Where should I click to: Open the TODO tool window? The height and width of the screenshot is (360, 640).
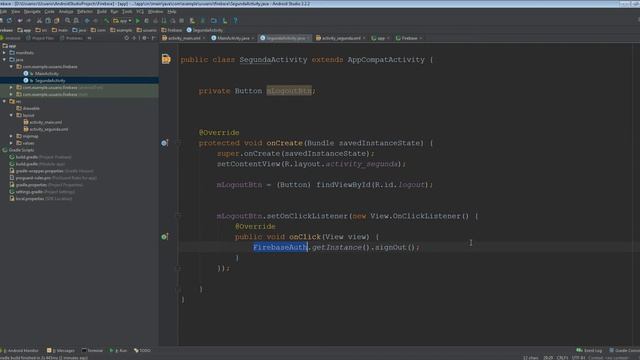(x=142, y=350)
